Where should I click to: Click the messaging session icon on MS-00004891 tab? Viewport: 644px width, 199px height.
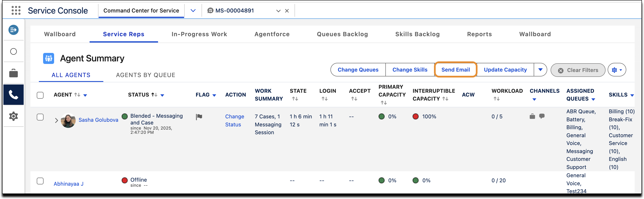[210, 11]
